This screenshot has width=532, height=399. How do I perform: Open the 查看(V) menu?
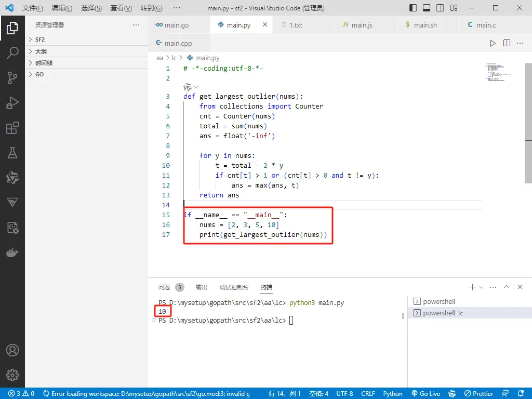121,8
